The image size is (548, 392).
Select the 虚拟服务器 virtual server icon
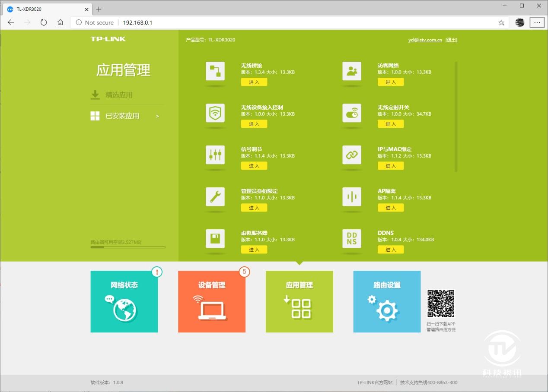[215, 239]
